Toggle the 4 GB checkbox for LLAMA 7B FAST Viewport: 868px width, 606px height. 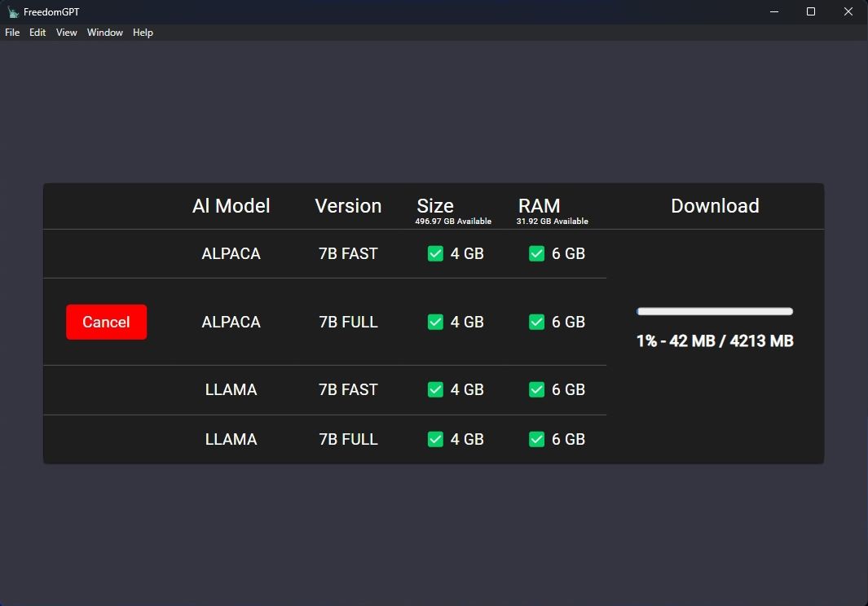pyautogui.click(x=435, y=389)
